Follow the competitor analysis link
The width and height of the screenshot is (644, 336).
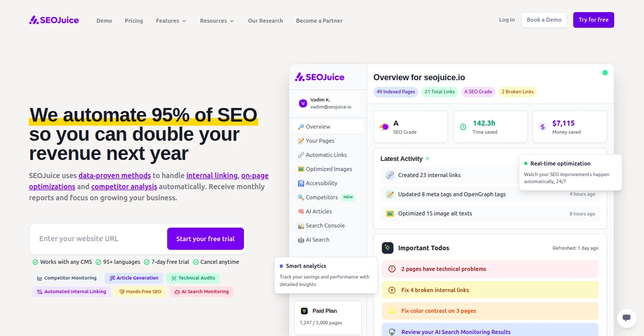tap(124, 186)
